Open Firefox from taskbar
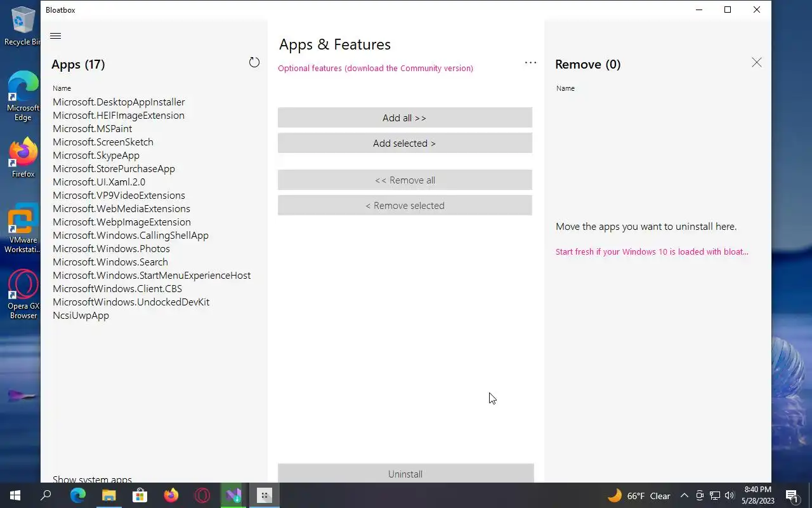The image size is (812, 508). tap(171, 495)
